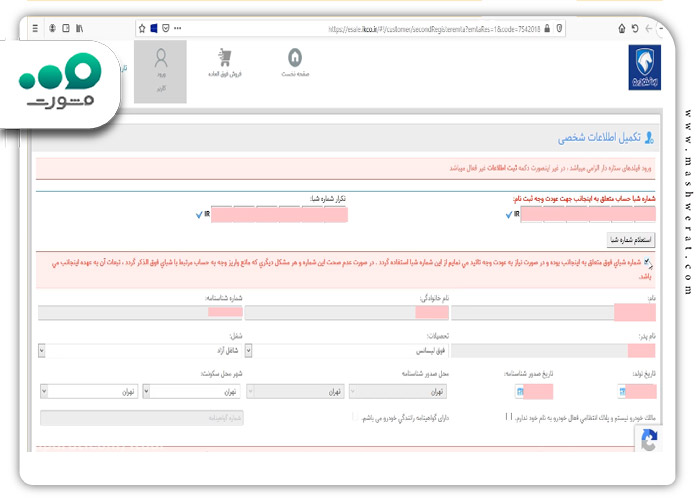Click the first name field

coord(553,312)
